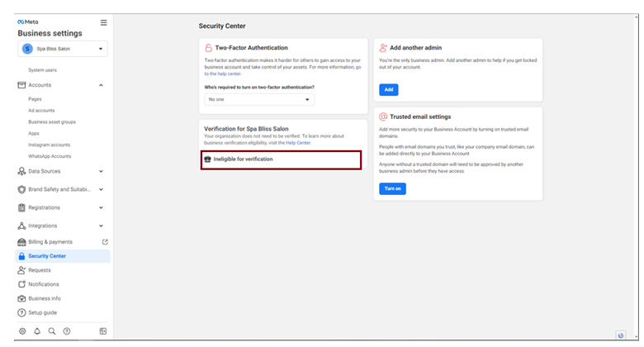Viewport: 644px width, 347px height.
Task: Open Apps under Accounts
Action: click(34, 134)
